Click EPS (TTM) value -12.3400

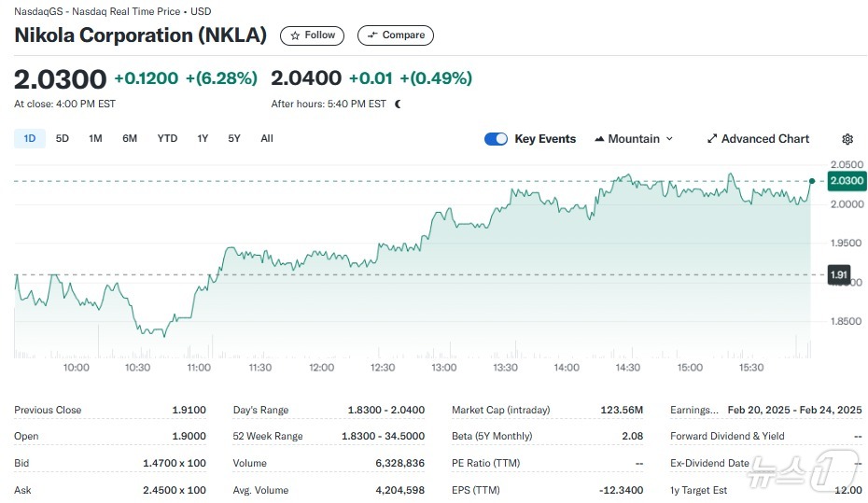[621, 490]
